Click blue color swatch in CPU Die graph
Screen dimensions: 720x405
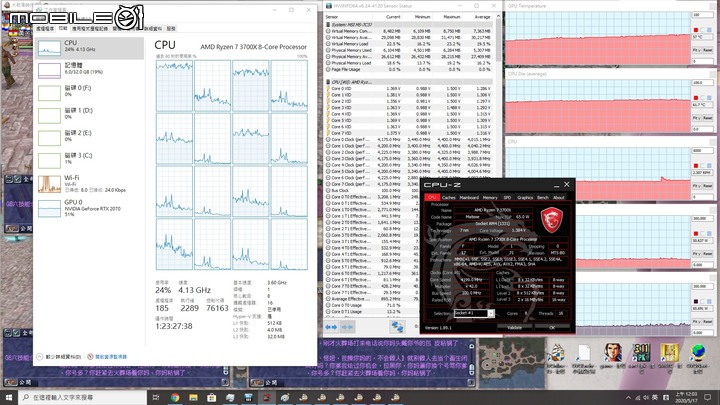tap(709, 98)
